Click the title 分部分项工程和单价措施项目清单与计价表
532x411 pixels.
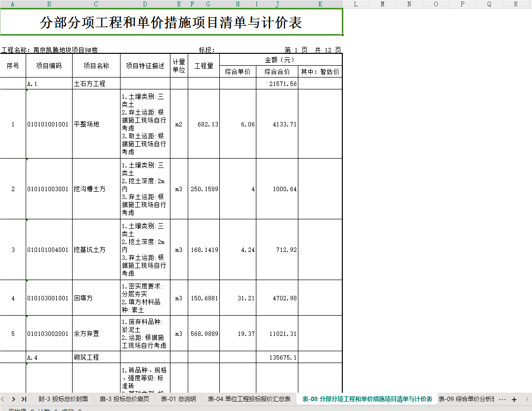(171, 22)
